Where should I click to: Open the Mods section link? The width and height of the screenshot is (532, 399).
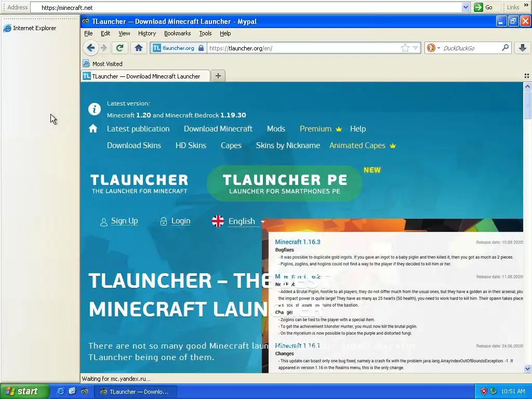click(x=276, y=129)
